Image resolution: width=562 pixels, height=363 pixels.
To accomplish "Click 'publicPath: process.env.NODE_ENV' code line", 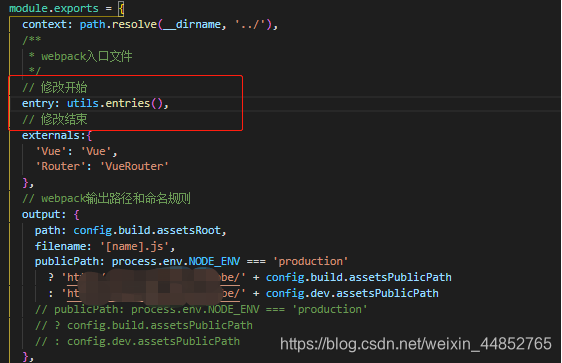I will click(191, 261).
